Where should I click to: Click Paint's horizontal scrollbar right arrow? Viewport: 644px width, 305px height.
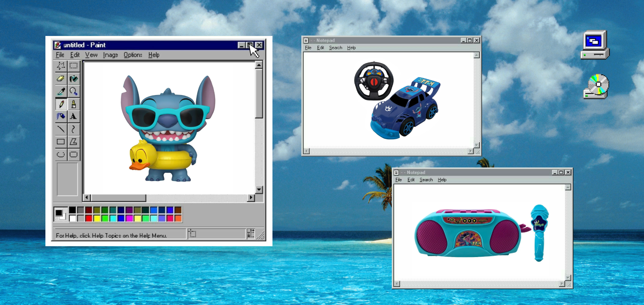click(x=251, y=198)
